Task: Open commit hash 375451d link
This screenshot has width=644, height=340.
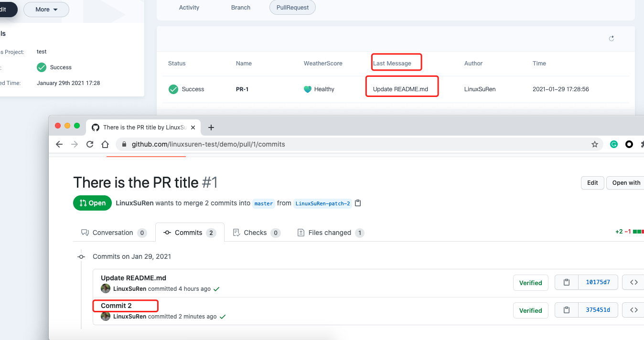Action: 598,310
